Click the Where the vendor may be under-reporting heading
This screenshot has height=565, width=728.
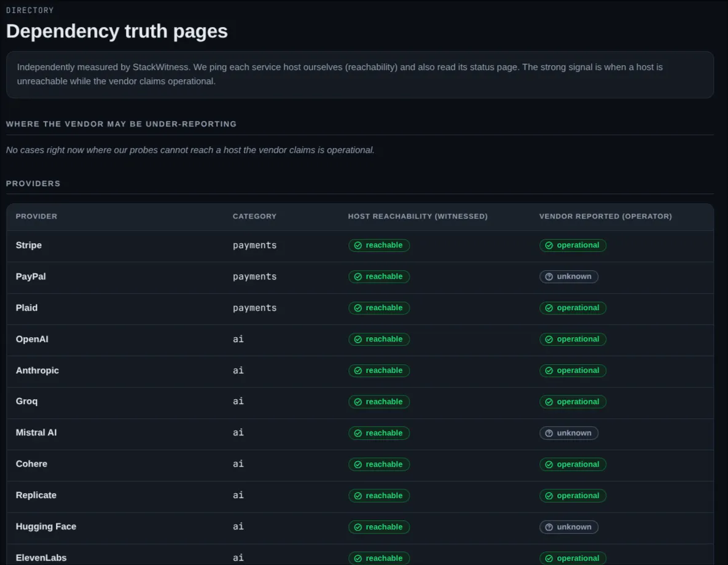coord(121,124)
